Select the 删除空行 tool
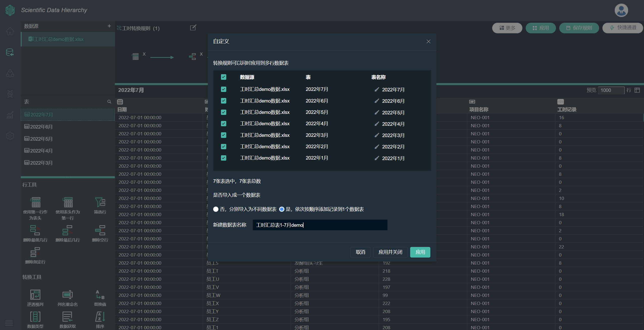644x330 pixels. pyautogui.click(x=100, y=234)
